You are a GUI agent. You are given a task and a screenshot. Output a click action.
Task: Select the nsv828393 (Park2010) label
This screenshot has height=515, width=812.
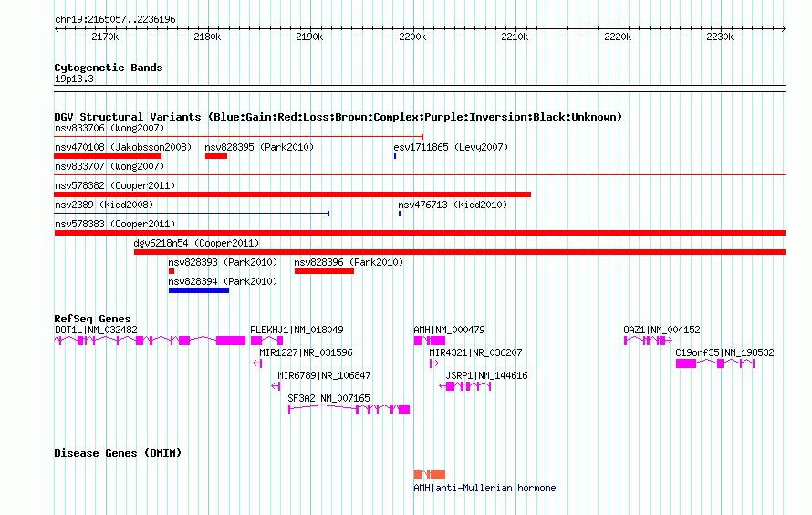coord(223,262)
